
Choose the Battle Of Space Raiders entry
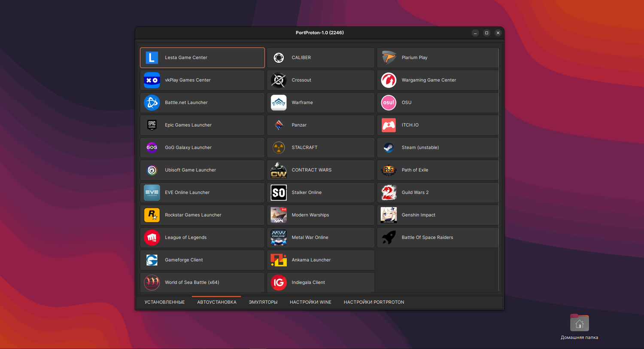437,237
